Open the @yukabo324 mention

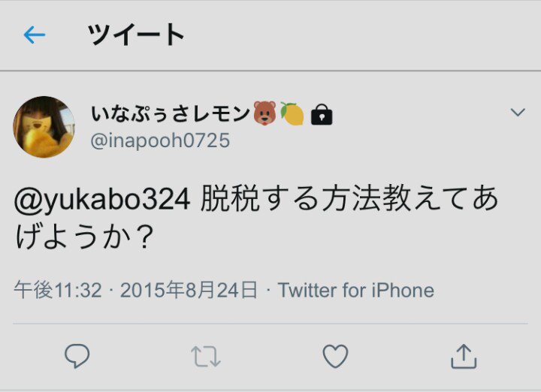click(x=102, y=199)
